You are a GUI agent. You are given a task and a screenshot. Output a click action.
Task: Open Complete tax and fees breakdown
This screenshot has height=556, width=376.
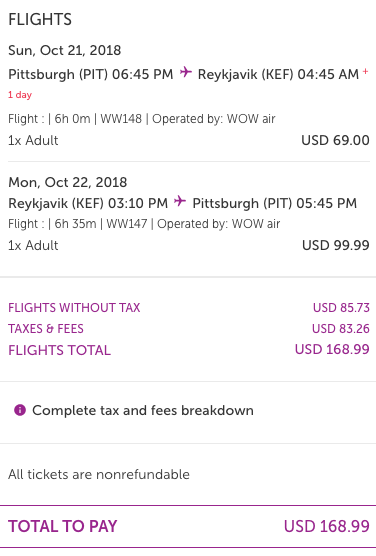[143, 410]
